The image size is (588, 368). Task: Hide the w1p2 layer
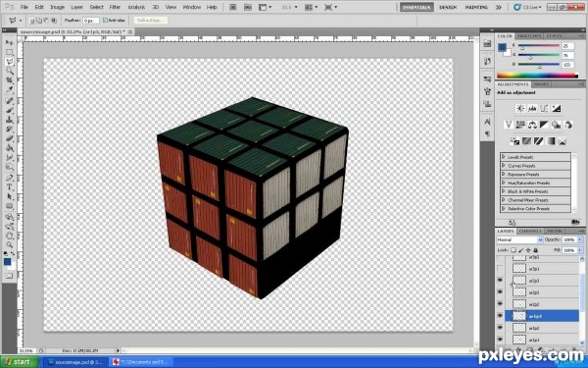click(x=500, y=328)
